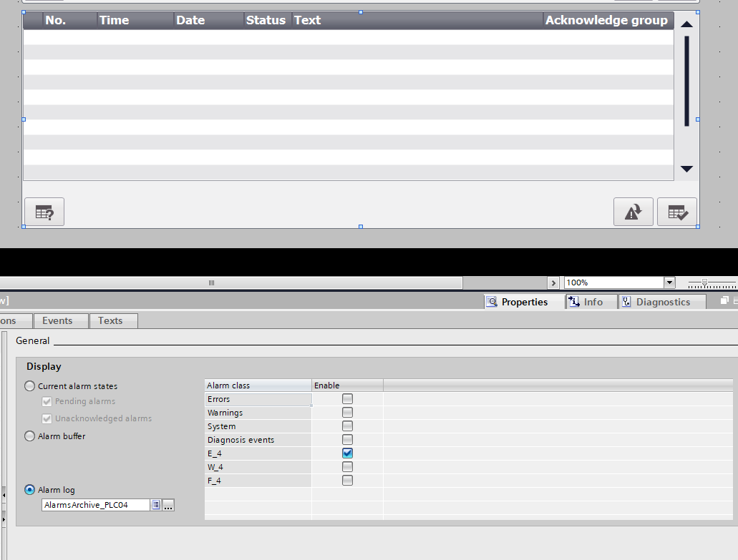Screen dimensions: 738x560
Task: Open the 100% zoom level dropdown
Action: 669,283
